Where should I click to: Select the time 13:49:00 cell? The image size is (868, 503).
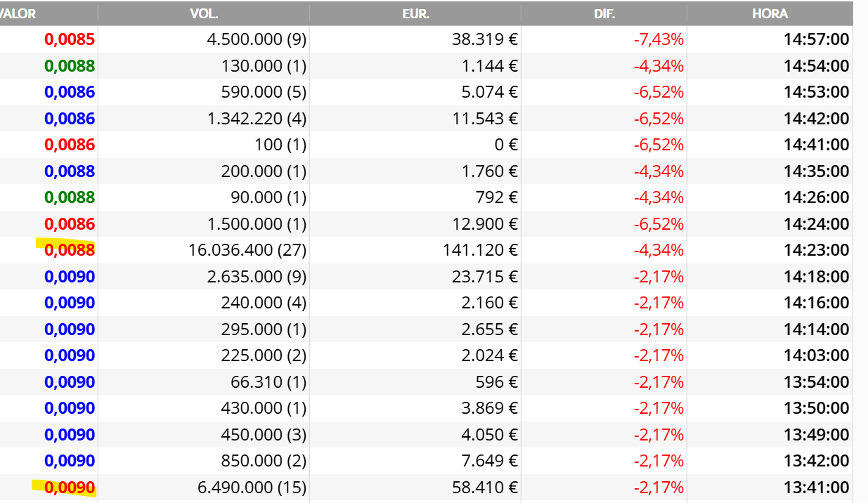point(816,435)
